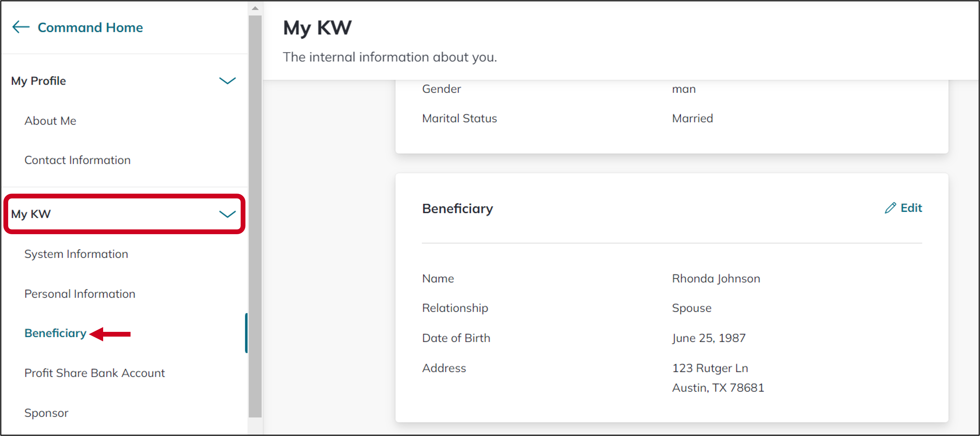Click the Spouse relationship value
The width and height of the screenshot is (980, 436).
pos(691,308)
